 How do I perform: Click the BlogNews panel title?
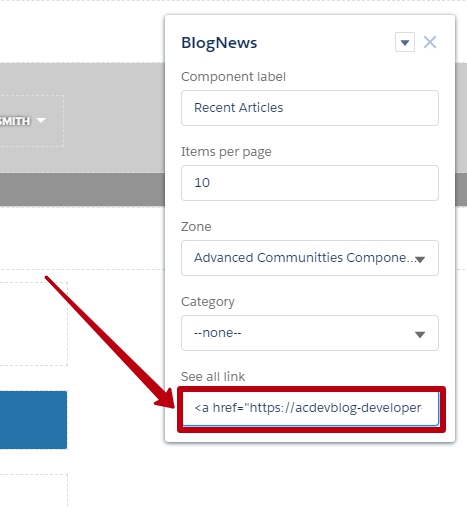tap(219, 43)
